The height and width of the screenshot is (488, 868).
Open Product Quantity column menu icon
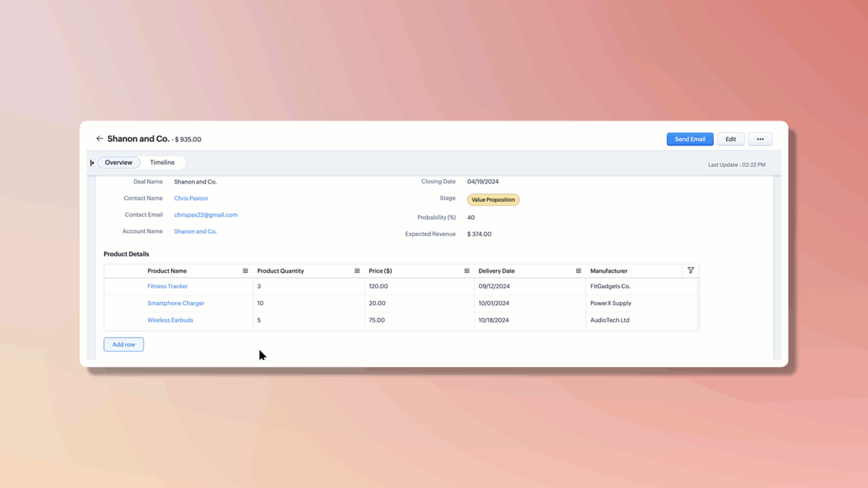pyautogui.click(x=357, y=271)
